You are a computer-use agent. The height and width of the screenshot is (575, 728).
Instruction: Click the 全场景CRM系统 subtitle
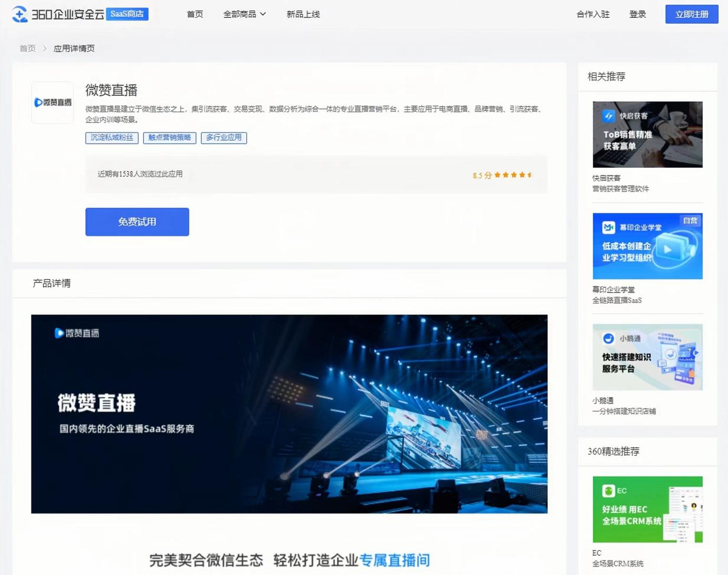coord(618,563)
